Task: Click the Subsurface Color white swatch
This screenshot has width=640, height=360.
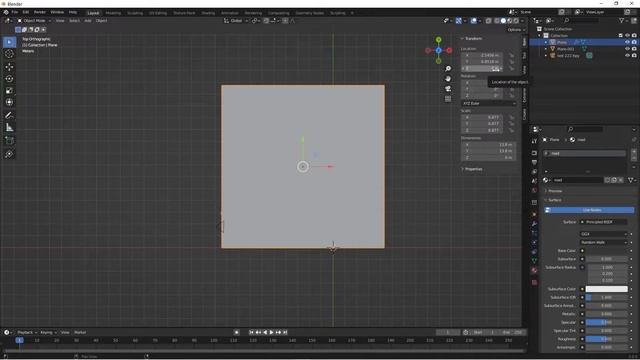Action: [x=607, y=289]
